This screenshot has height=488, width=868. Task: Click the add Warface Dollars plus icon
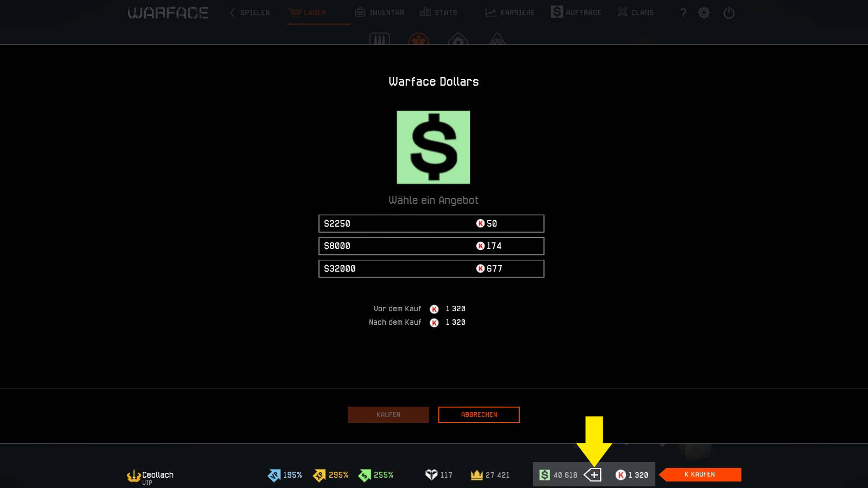point(592,475)
